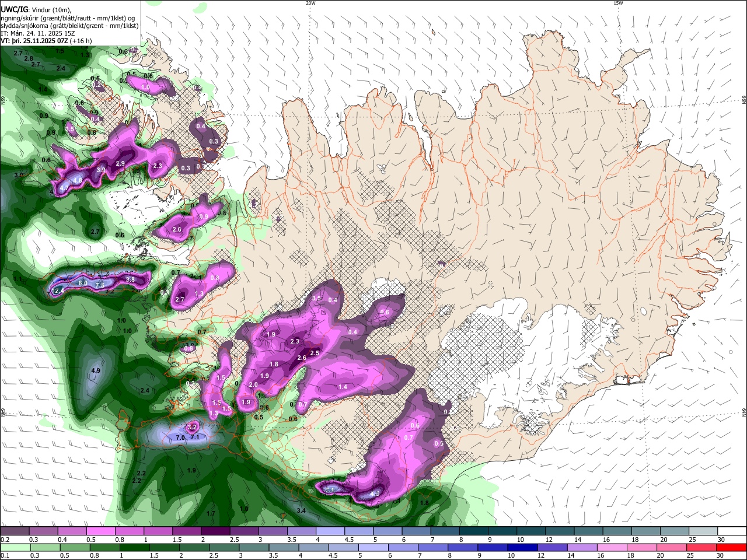Click the (+16 h) forecast offset text
The width and height of the screenshot is (747, 560).
tap(81, 41)
